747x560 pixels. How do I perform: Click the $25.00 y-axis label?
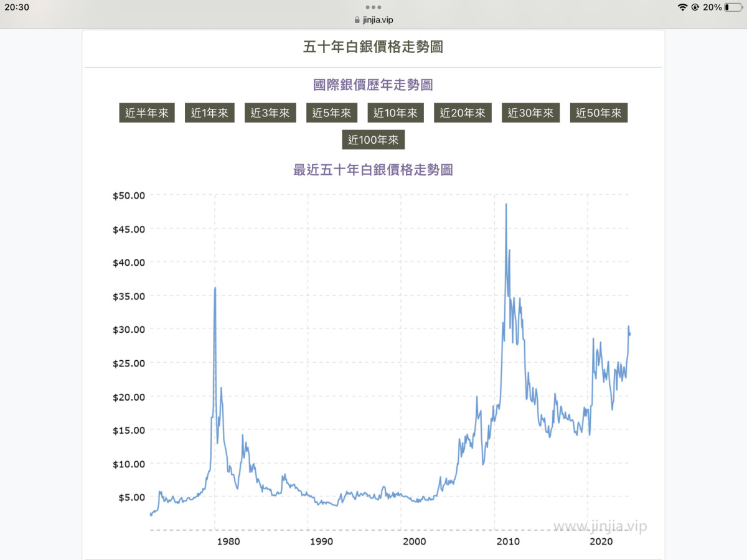[129, 363]
